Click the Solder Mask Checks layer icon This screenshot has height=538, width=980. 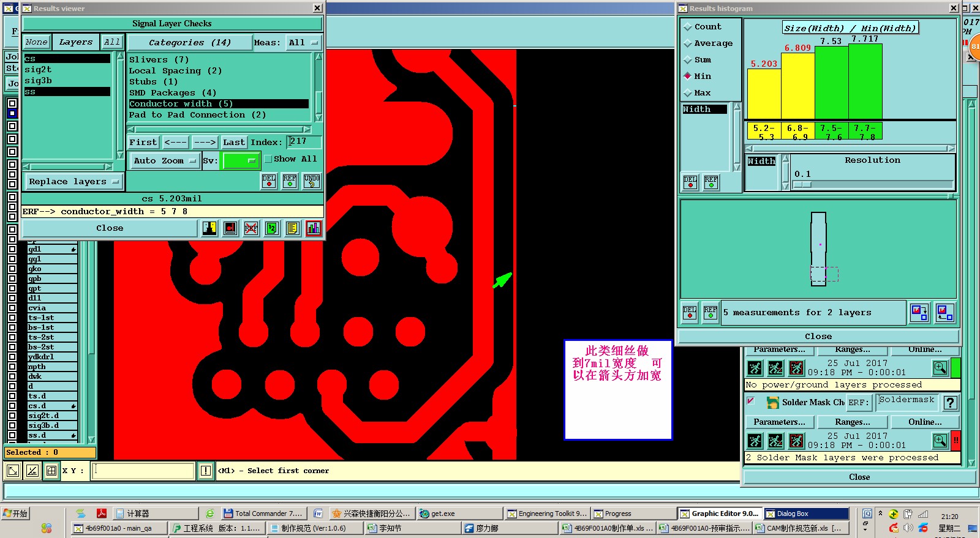(x=773, y=403)
